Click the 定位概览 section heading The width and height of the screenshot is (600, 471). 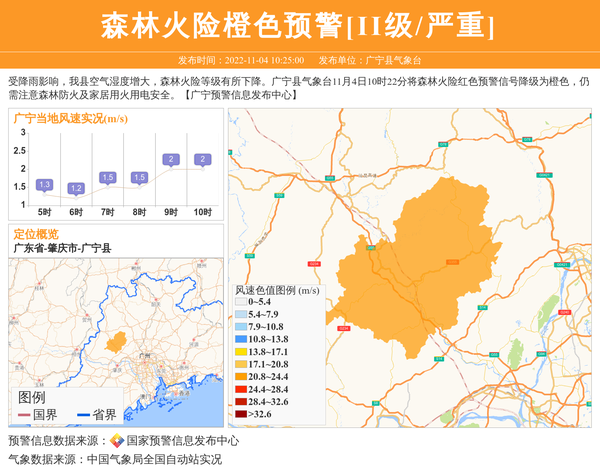click(36, 233)
